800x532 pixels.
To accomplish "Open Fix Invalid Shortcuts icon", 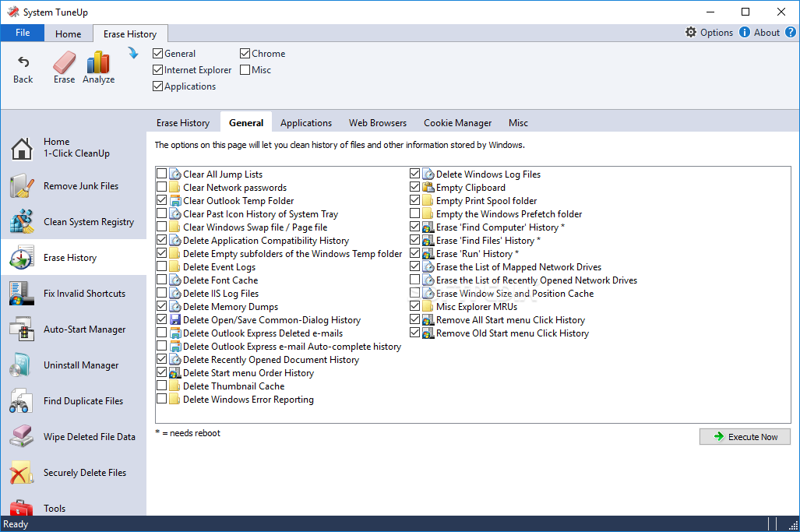I will [x=22, y=294].
